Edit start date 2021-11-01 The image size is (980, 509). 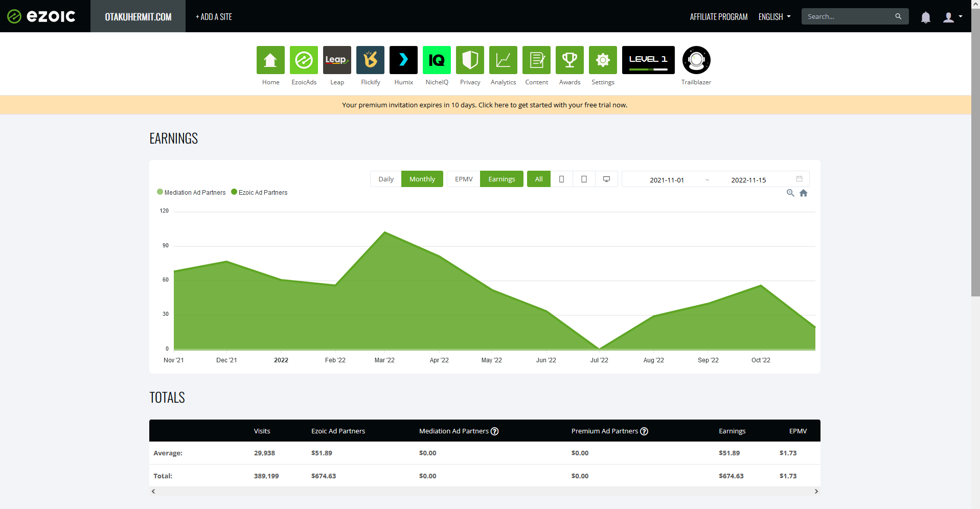667,180
